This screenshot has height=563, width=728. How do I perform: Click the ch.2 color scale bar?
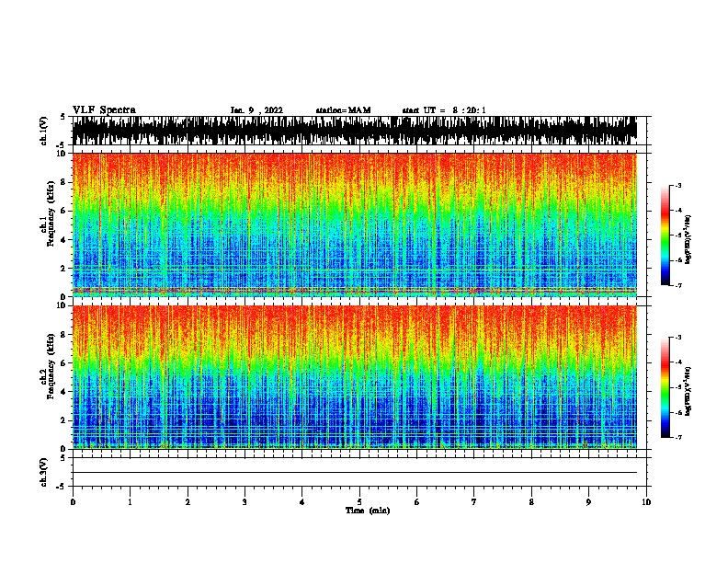[x=665, y=387]
